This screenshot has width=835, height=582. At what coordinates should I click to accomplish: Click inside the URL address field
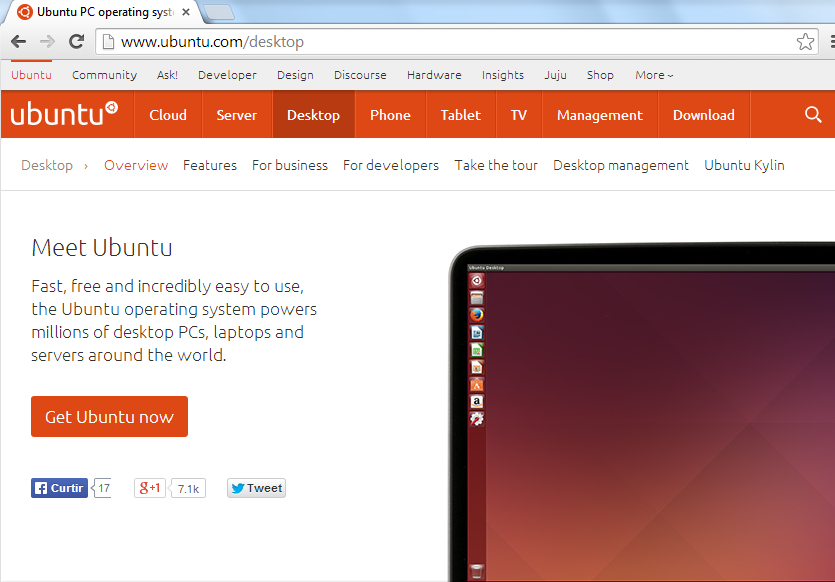tap(455, 42)
